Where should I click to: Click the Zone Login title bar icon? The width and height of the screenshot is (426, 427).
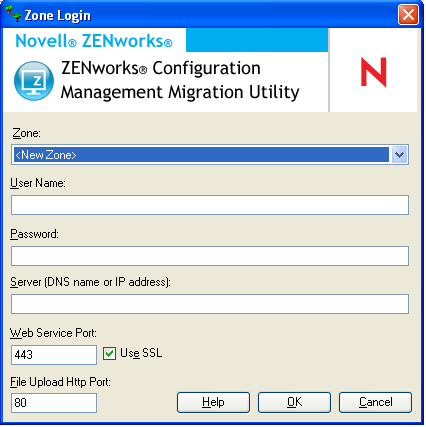[13, 14]
